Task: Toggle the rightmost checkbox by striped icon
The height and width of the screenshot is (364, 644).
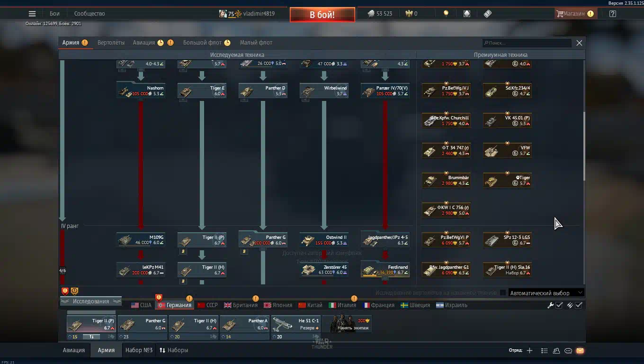Action: click(x=579, y=305)
